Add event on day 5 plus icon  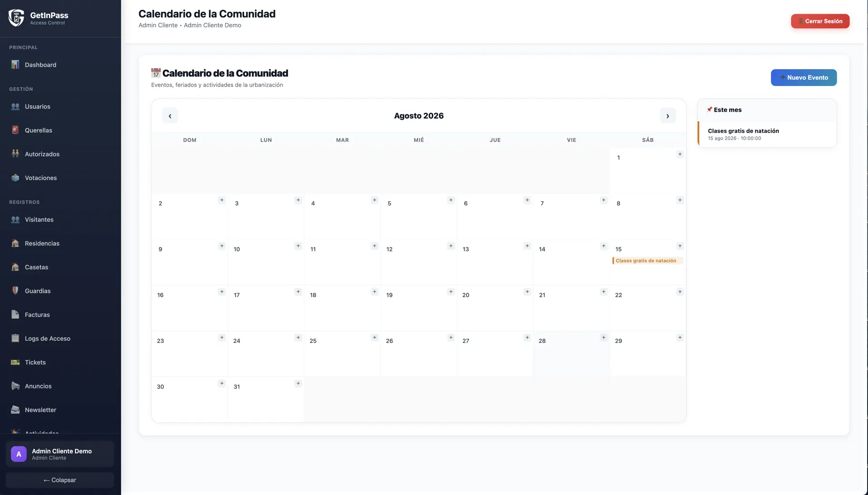coord(451,200)
